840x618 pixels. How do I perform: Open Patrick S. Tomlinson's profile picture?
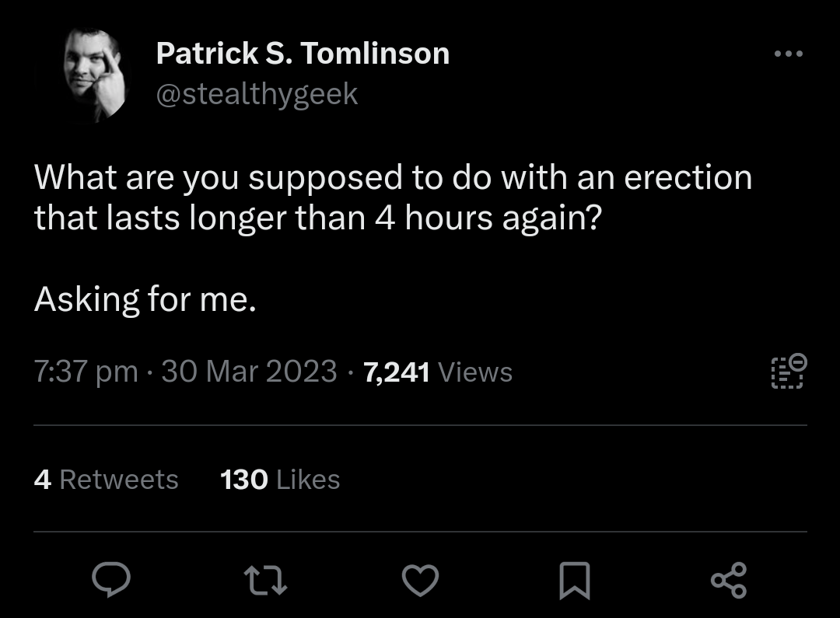[94, 75]
